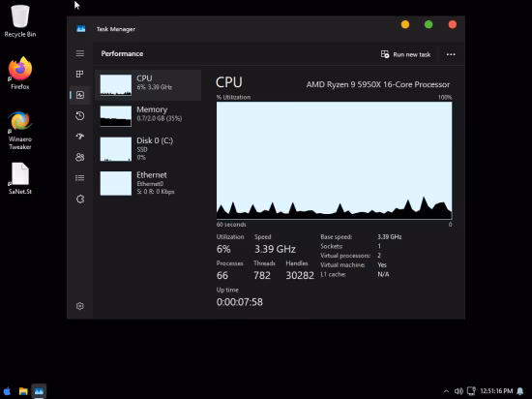Select the Performance page icon in sidebar
The width and height of the screenshot is (532, 399).
click(x=80, y=95)
